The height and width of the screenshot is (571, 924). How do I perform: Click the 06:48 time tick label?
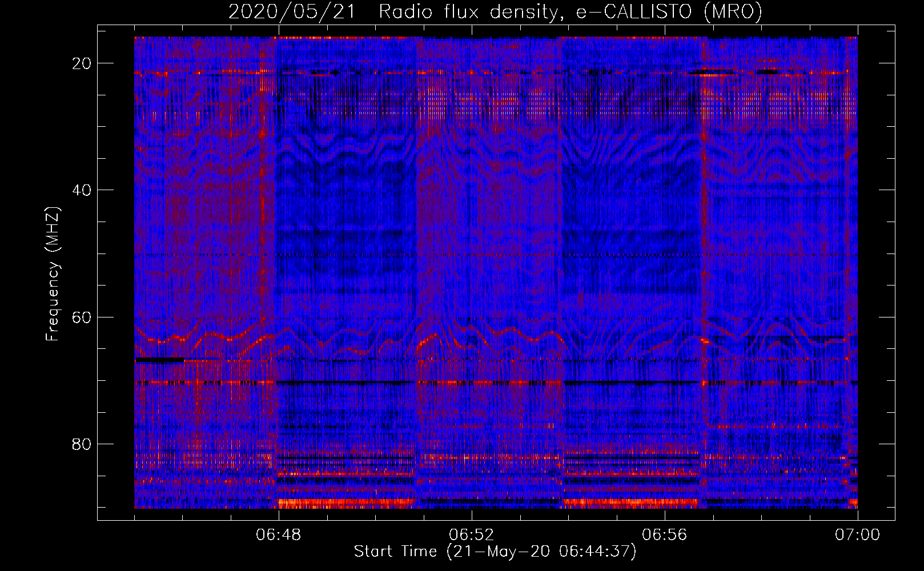point(279,535)
